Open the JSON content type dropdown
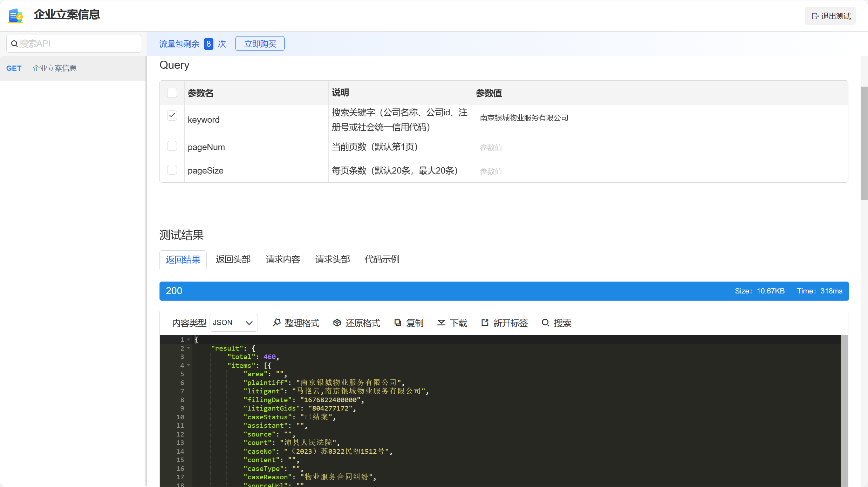Screen dimensions: 868x487 click(233, 323)
